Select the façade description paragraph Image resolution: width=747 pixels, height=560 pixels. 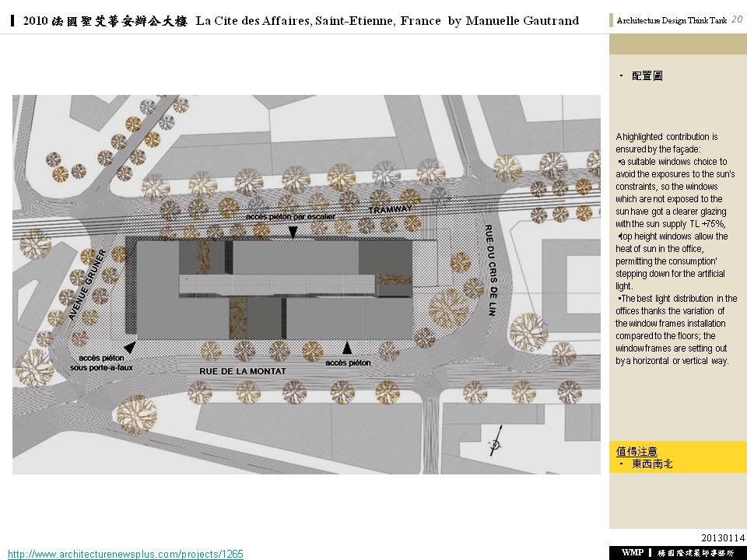click(x=675, y=249)
